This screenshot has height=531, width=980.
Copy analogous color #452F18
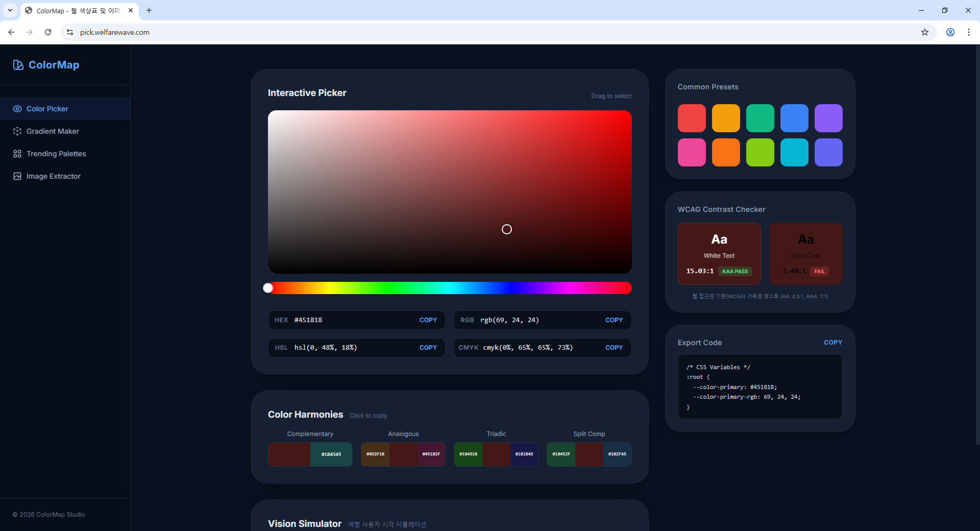pos(375,454)
